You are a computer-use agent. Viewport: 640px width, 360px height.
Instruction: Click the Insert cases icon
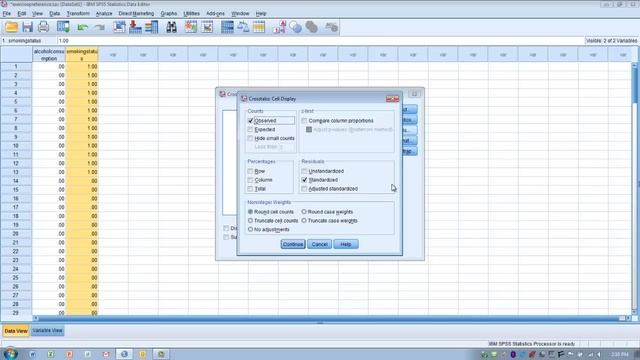pos(191,27)
